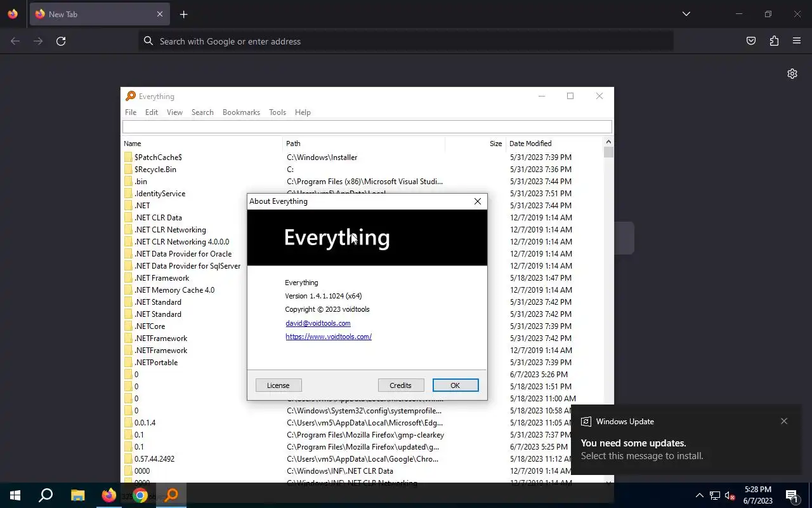Select the $Recycle.Bin folder icon
This screenshot has height=508, width=812.
click(128, 170)
